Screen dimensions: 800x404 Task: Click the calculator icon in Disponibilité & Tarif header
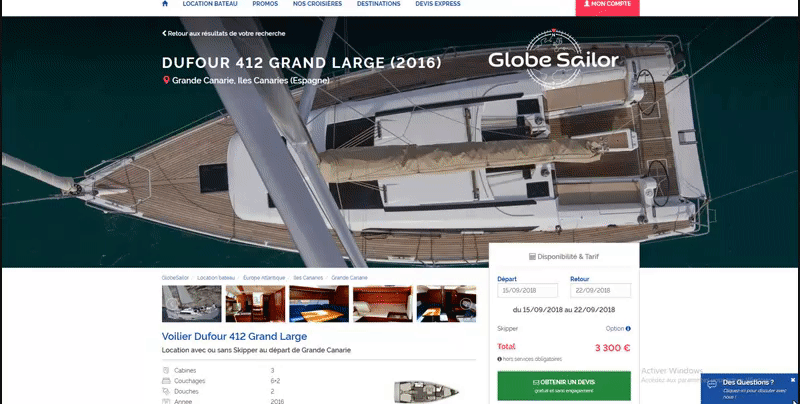click(532, 257)
